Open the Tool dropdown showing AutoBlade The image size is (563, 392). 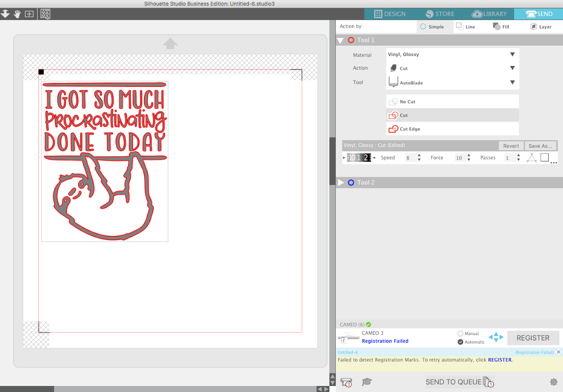point(453,82)
